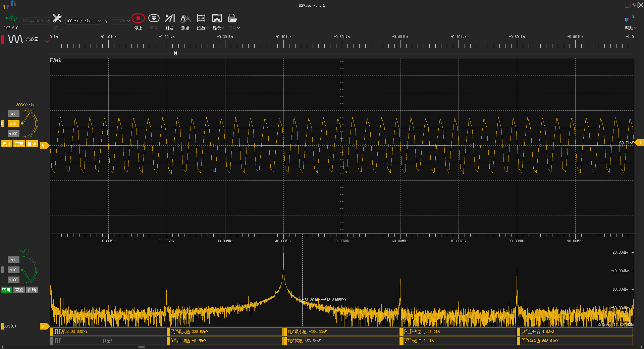
Task: Click the yellow trigger level marker T
Action: coord(640,143)
